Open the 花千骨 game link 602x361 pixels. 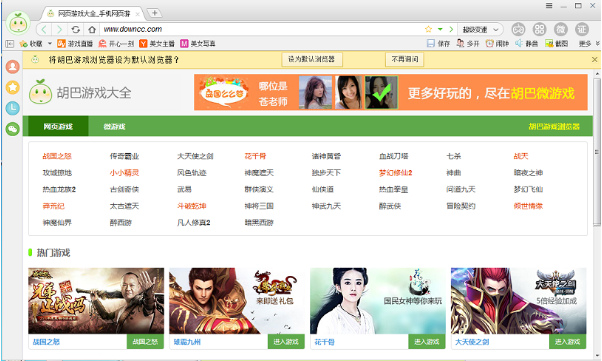(x=255, y=156)
